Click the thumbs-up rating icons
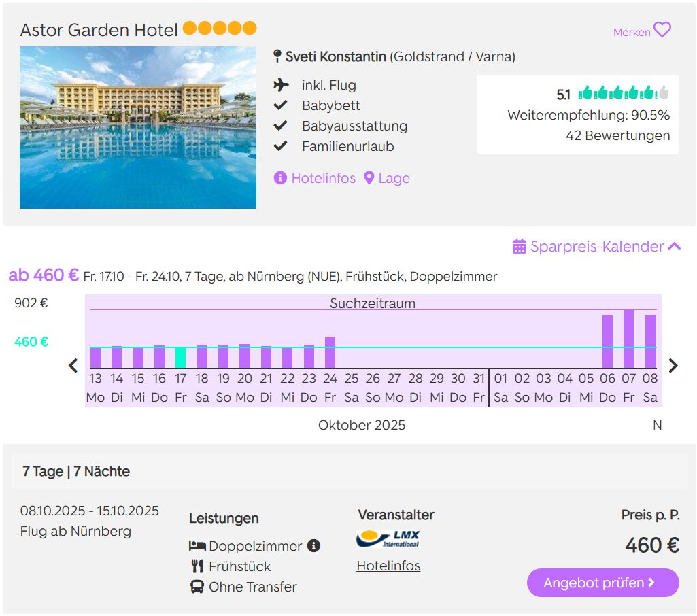 (624, 93)
